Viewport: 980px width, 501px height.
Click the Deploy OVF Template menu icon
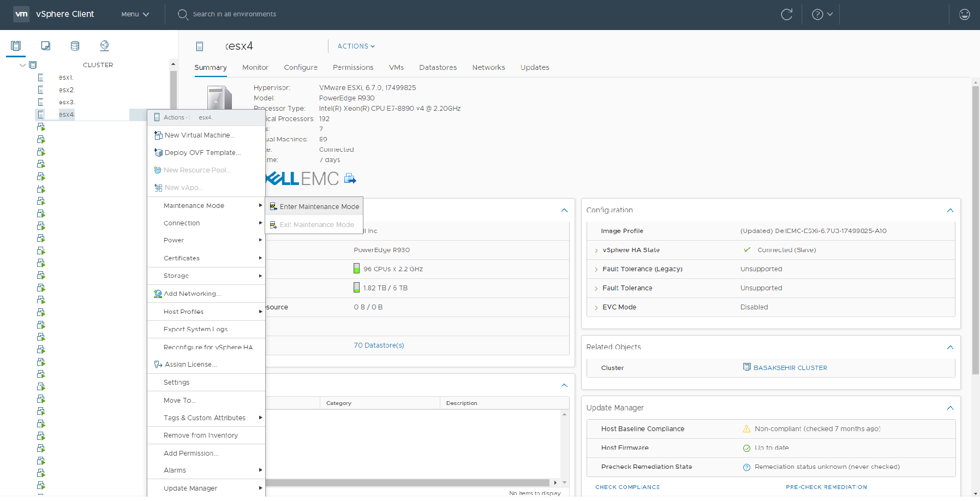click(158, 153)
